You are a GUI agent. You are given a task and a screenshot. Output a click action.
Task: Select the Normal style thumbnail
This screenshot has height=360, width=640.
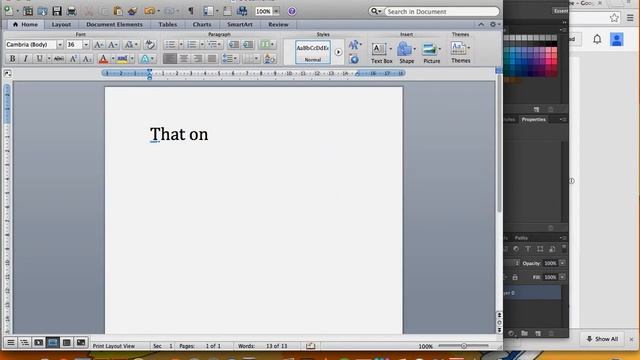(313, 52)
